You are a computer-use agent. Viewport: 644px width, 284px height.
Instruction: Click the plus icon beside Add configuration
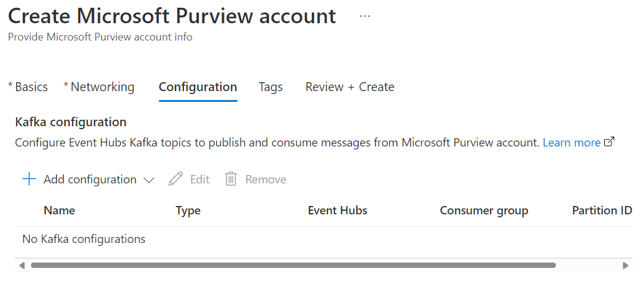click(29, 179)
